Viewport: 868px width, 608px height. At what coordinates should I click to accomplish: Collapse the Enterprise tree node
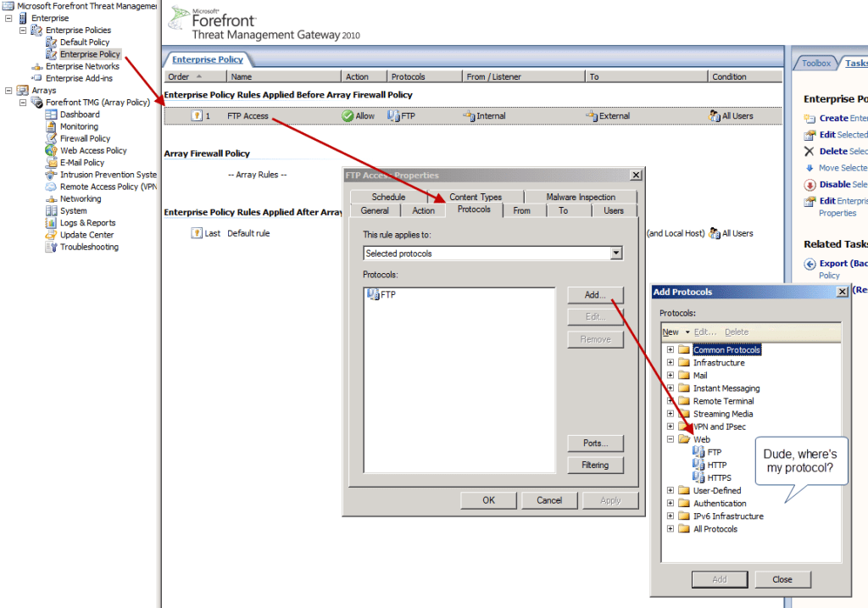pyautogui.click(x=8, y=19)
